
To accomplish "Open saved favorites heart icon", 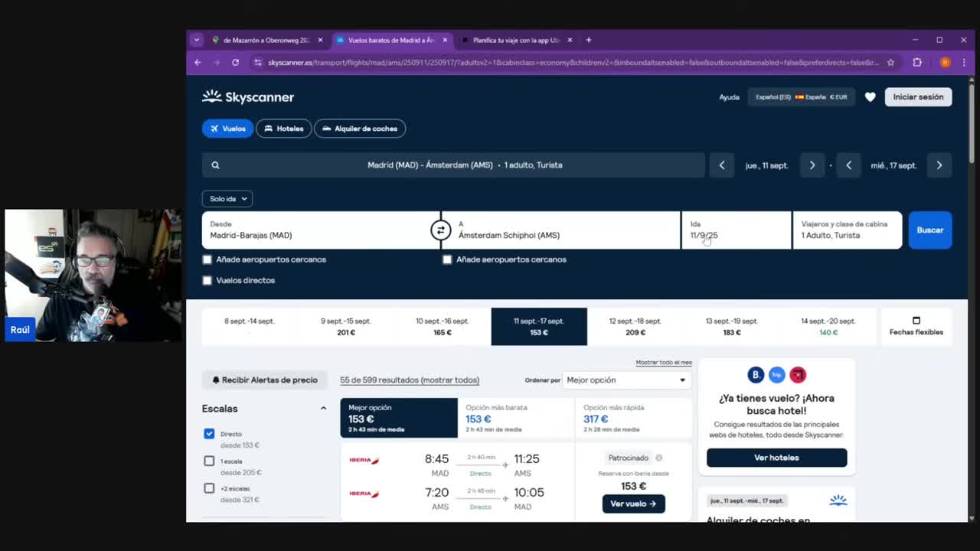I will click(x=870, y=97).
